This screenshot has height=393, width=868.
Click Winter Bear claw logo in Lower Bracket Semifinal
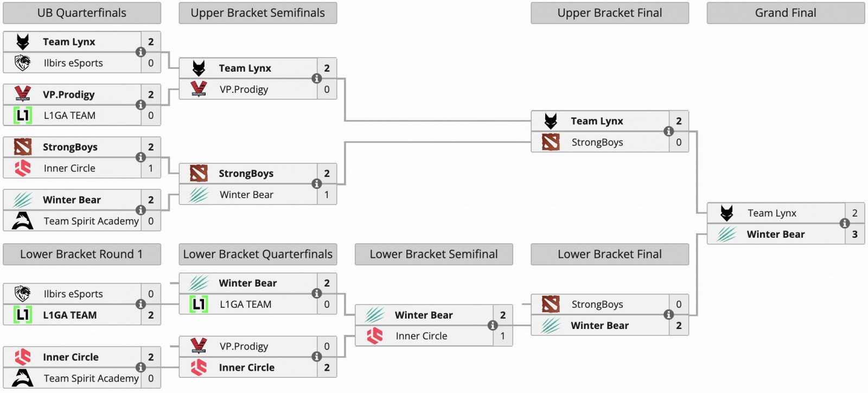375,315
